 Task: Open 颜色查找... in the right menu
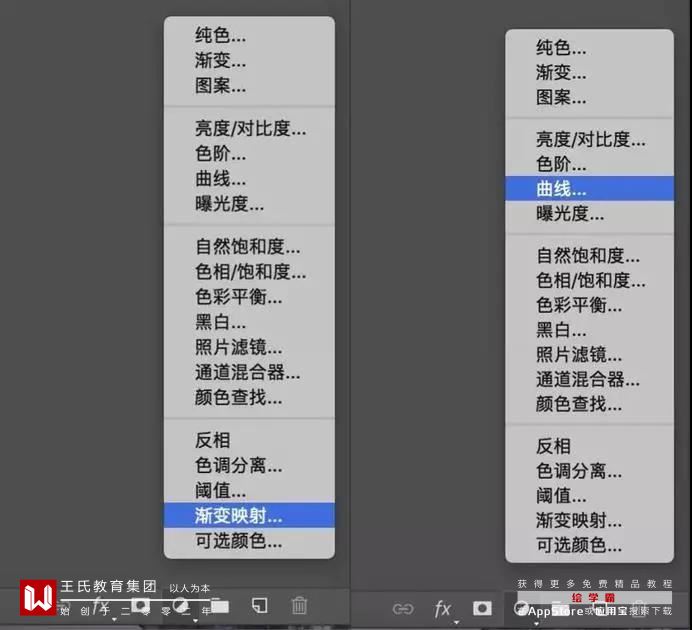pyautogui.click(x=589, y=404)
